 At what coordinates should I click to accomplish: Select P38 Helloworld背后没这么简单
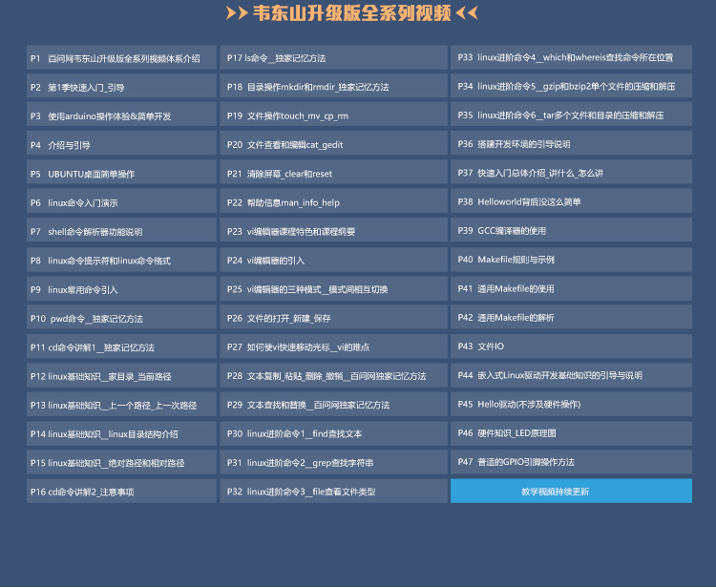pos(571,201)
